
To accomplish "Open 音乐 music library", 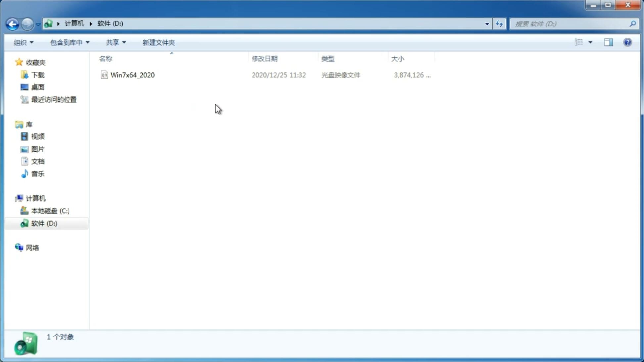I will pyautogui.click(x=38, y=174).
